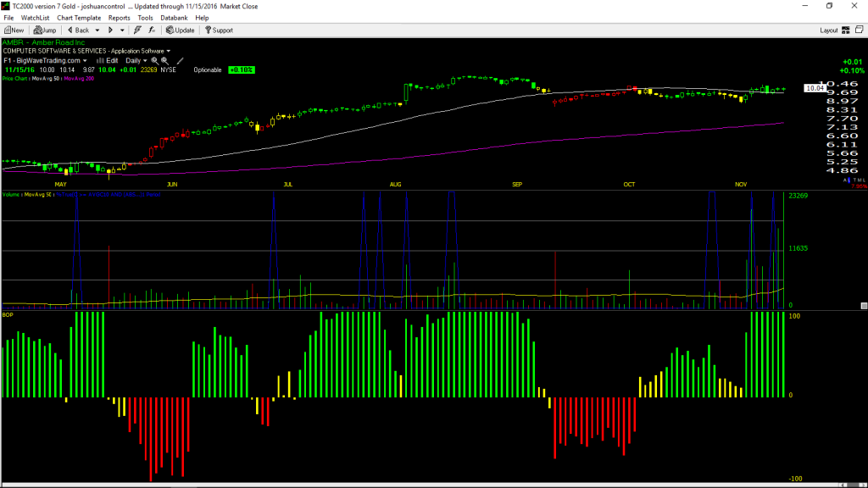Select the line drawing tool icon
This screenshot has height=488, width=868.
pyautogui.click(x=180, y=61)
